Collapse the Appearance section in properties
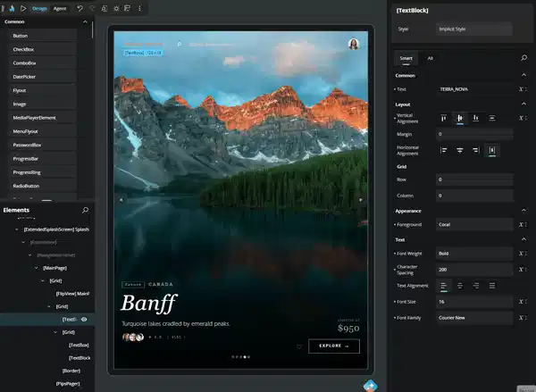 click(524, 211)
